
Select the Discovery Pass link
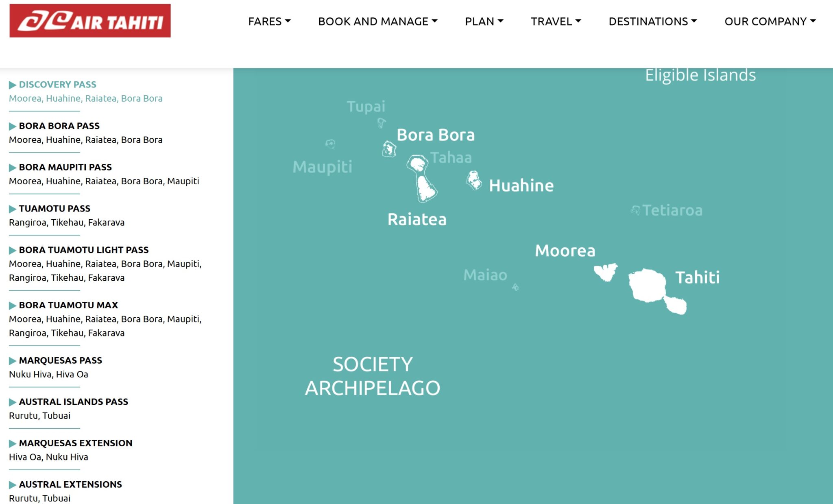pyautogui.click(x=57, y=85)
